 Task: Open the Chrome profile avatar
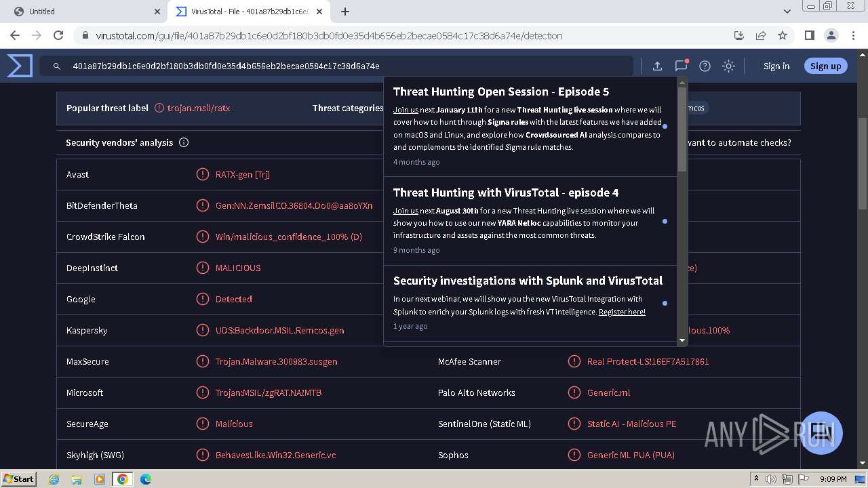point(831,35)
